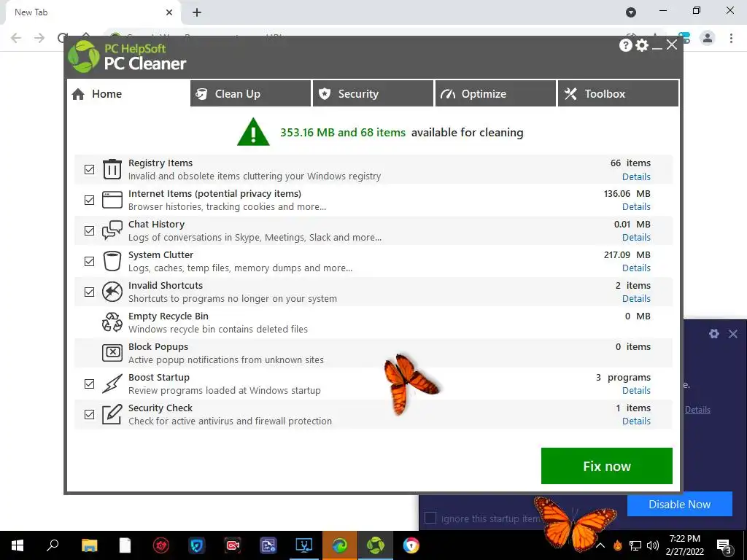Open PC Cleaner settings gear
Image resolution: width=747 pixels, height=560 pixels.
642,45
